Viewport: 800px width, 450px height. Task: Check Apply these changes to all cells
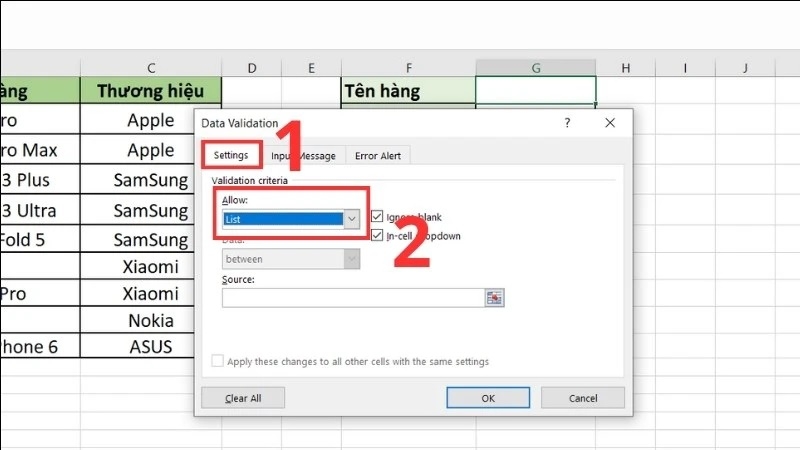[x=218, y=361]
